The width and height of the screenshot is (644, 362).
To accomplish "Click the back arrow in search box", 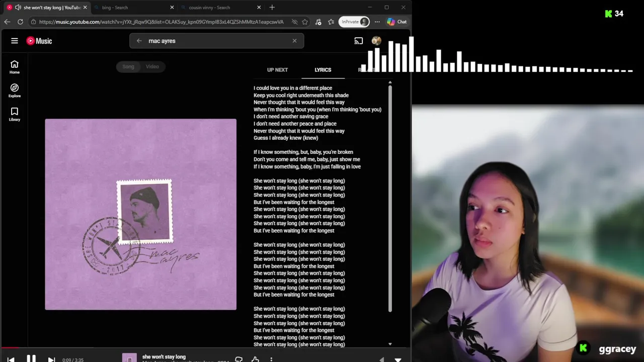I will tap(139, 41).
